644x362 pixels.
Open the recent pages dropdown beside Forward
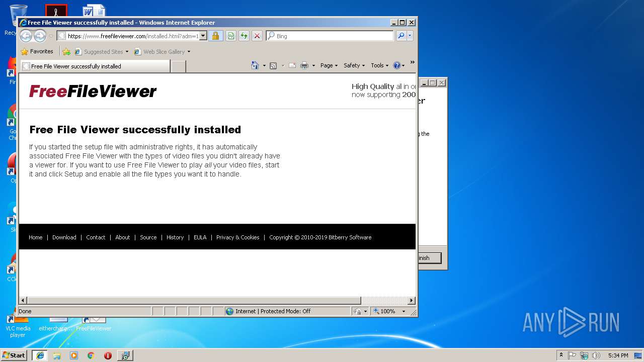[51, 36]
